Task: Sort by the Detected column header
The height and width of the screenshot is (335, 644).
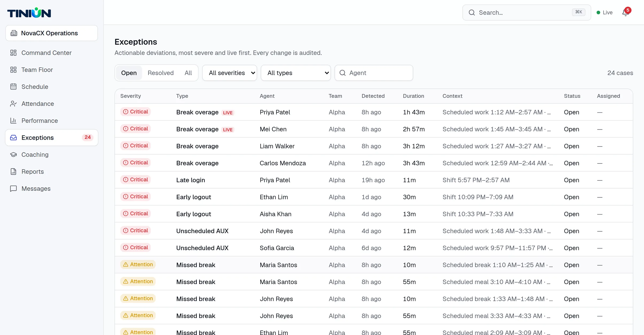Action: coord(373,96)
